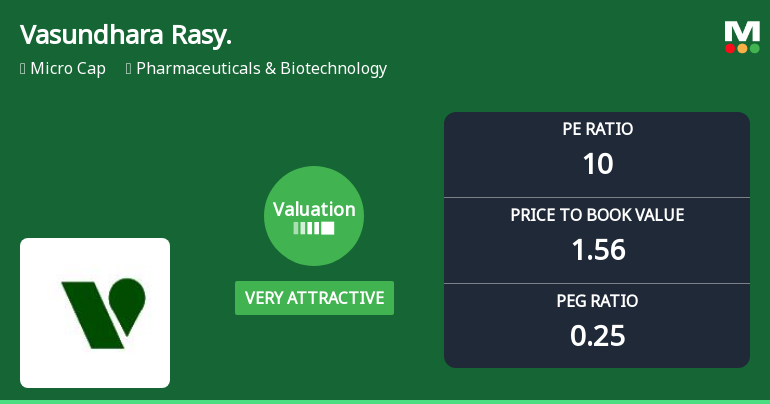Click the PE RATIO heading

(x=597, y=129)
